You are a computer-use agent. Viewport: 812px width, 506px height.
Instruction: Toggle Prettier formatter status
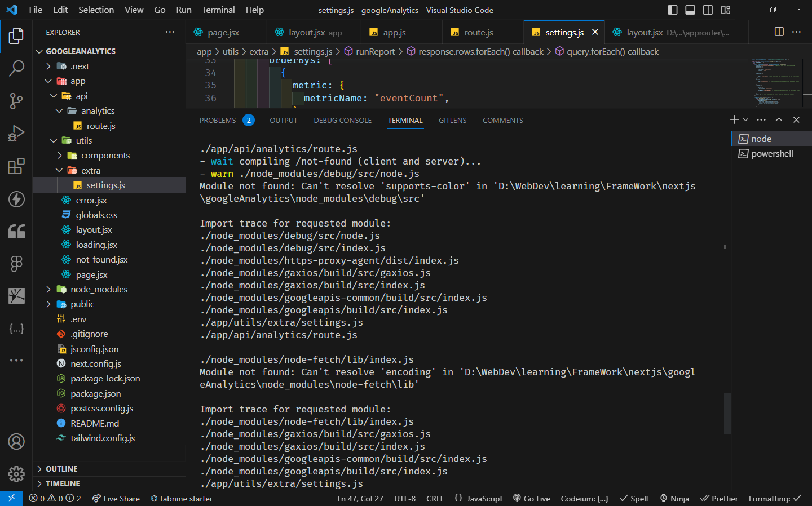(719, 499)
